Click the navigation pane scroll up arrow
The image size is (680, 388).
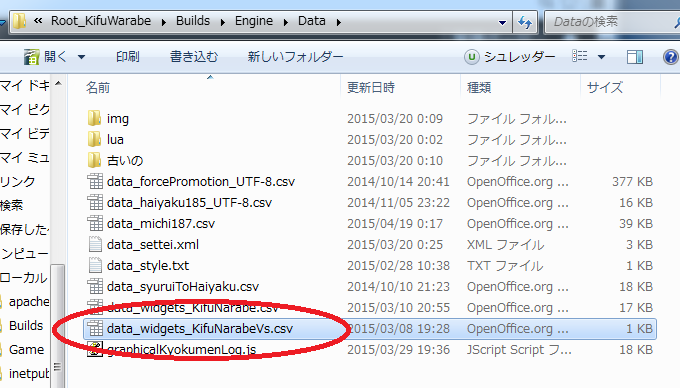(58, 83)
